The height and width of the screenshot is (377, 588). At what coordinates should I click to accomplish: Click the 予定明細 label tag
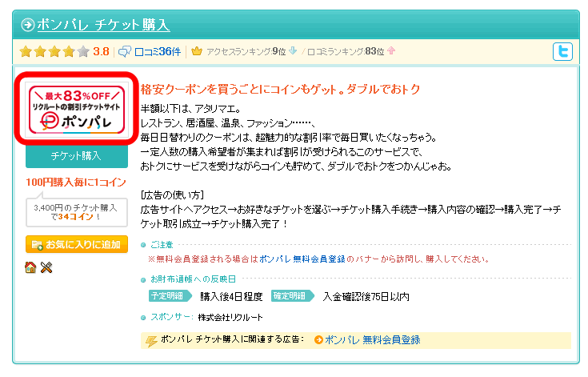coord(169,296)
